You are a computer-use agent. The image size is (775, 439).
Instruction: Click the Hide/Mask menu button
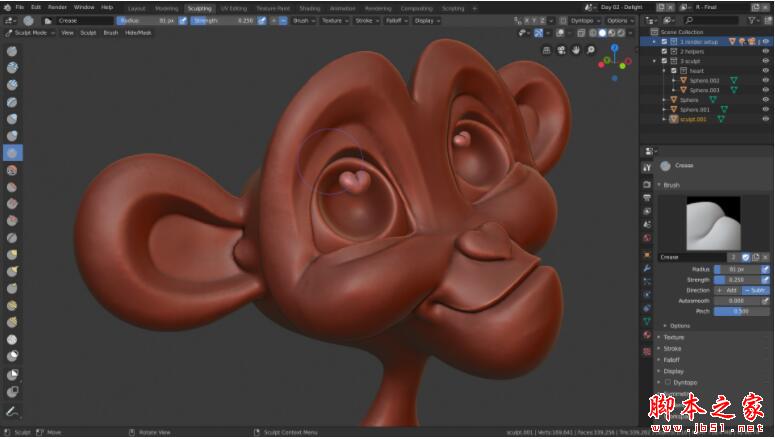point(138,32)
